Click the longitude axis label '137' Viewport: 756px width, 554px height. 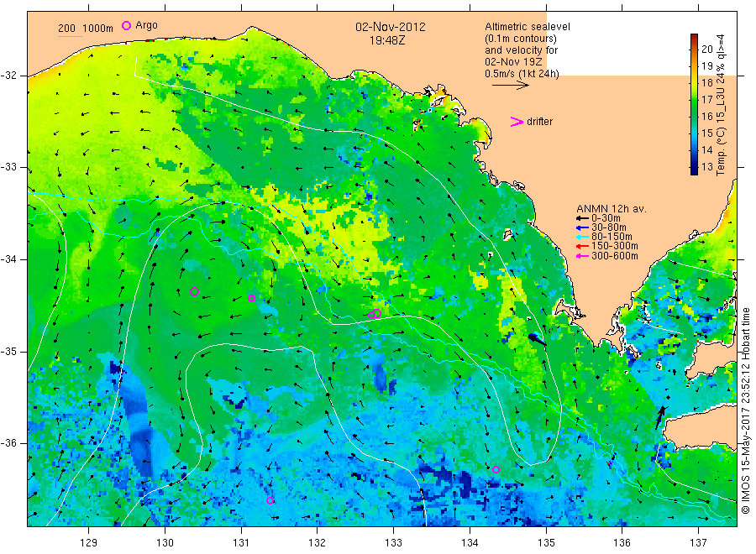(x=698, y=543)
